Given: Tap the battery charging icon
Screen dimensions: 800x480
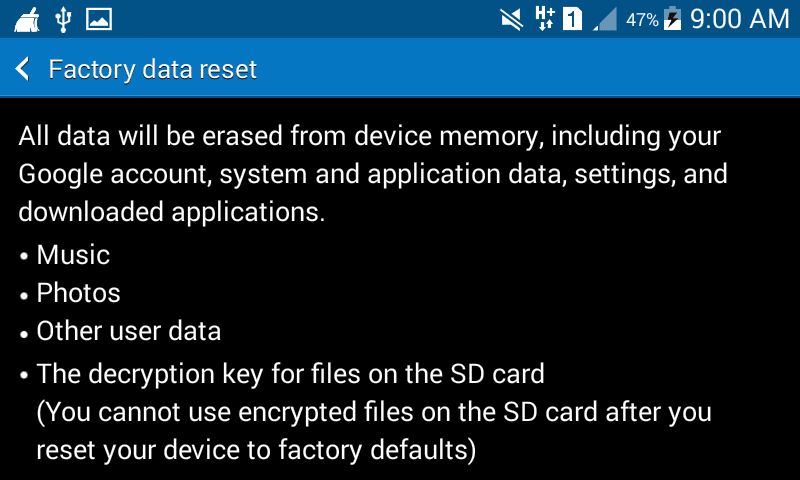Looking at the screenshot, I should [x=673, y=18].
